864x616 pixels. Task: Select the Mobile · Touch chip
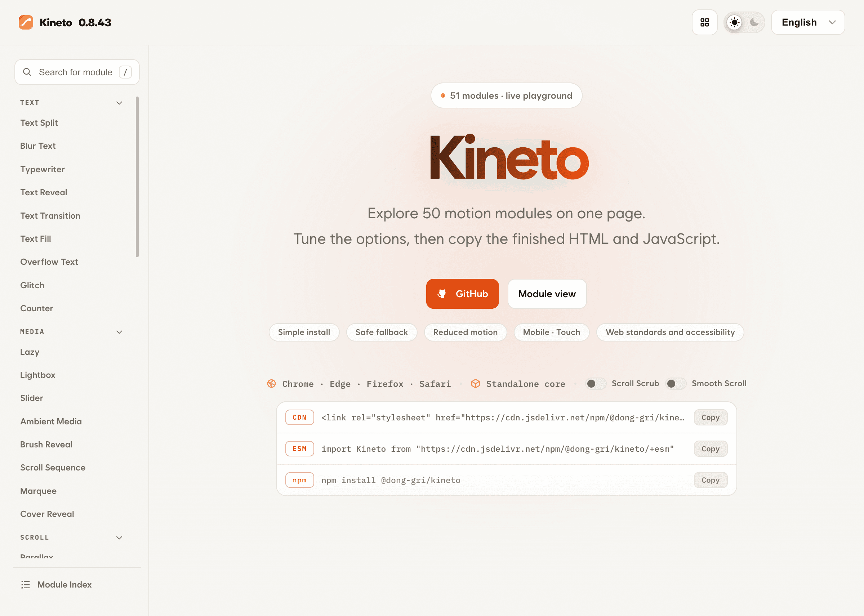coord(552,332)
